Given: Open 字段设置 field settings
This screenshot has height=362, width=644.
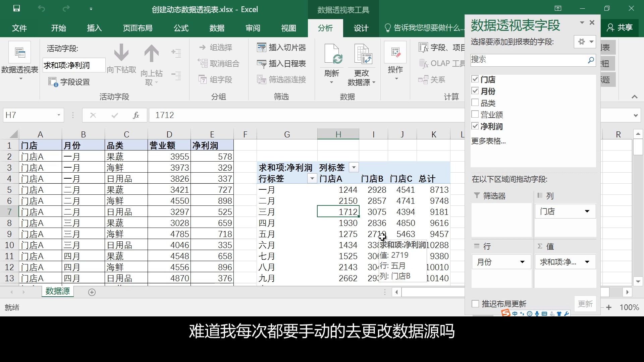Looking at the screenshot, I should (x=69, y=81).
